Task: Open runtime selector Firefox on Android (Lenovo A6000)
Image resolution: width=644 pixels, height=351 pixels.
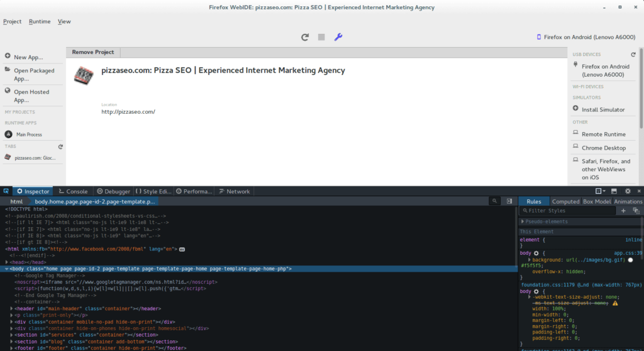Action: click(586, 37)
